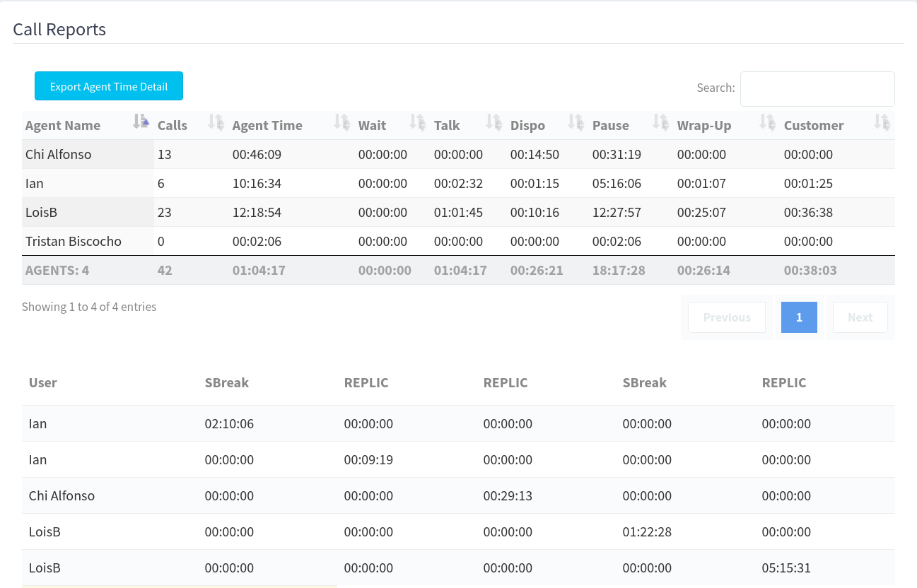Select Chi Alfonso in agent table
The image size is (917, 588).
pos(59,154)
